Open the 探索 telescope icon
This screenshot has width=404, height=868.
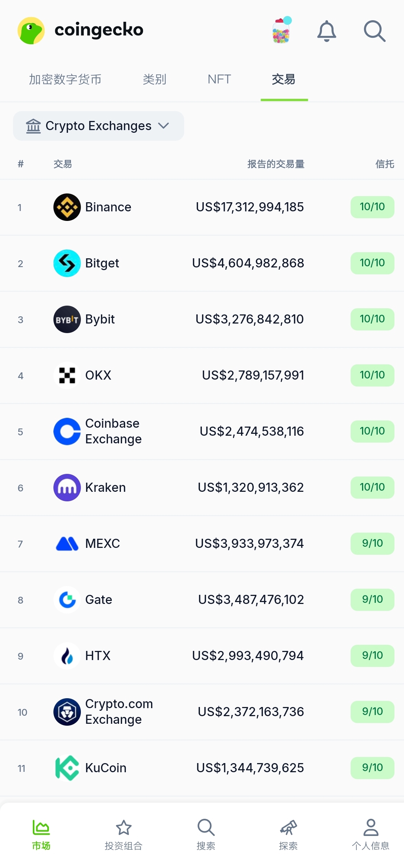point(288,828)
